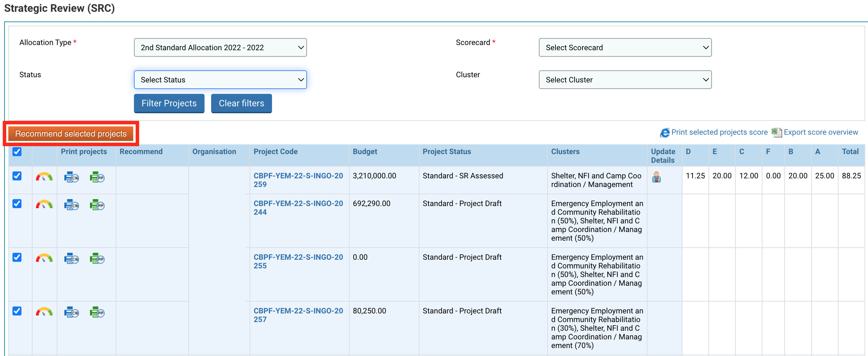Click the Filter Projects button
Screen dimensions: 868x356
169,103
